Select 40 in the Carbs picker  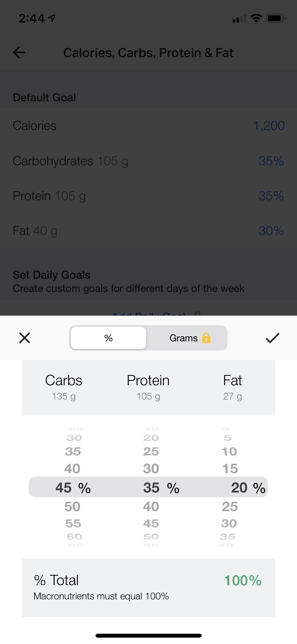72,469
